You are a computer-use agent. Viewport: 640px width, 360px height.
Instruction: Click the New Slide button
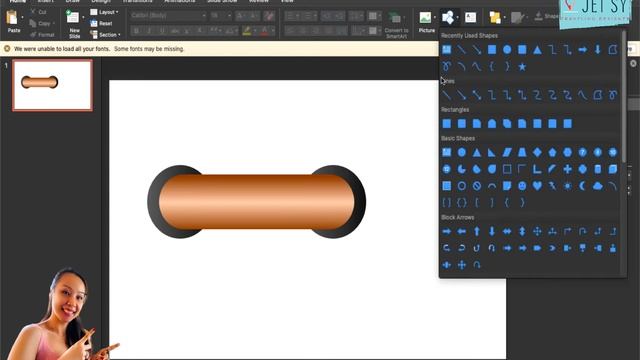click(x=74, y=24)
